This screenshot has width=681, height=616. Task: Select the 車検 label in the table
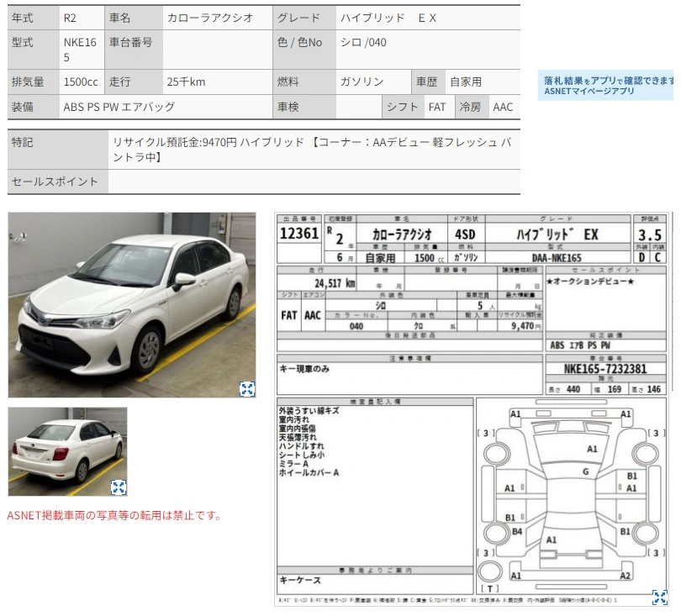coord(288,107)
